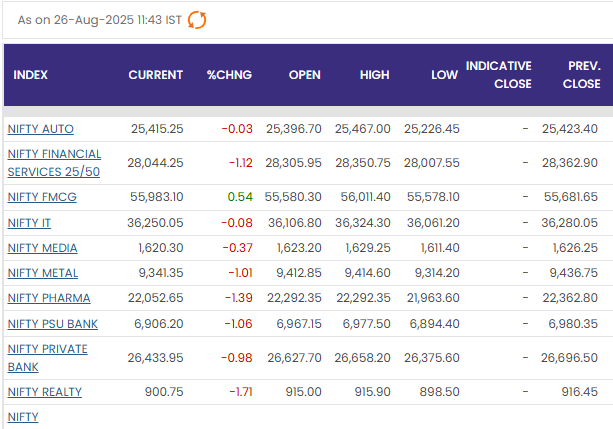Open the NIFTY METAL index link

click(43, 273)
